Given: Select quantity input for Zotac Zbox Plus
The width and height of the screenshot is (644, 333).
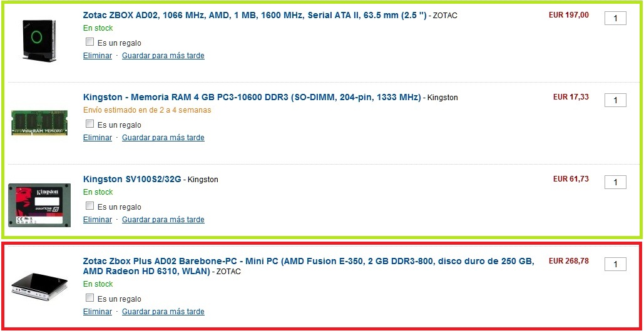Looking at the screenshot, I should [615, 264].
